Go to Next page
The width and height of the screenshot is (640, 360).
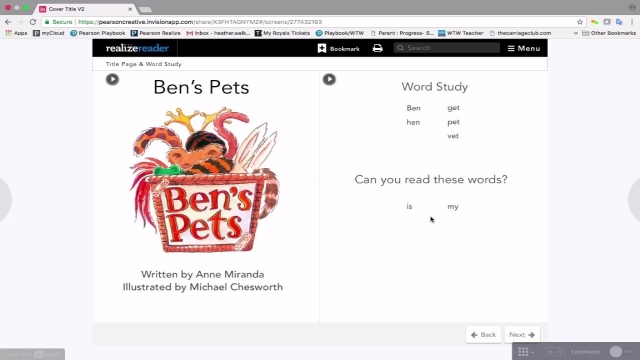(522, 335)
